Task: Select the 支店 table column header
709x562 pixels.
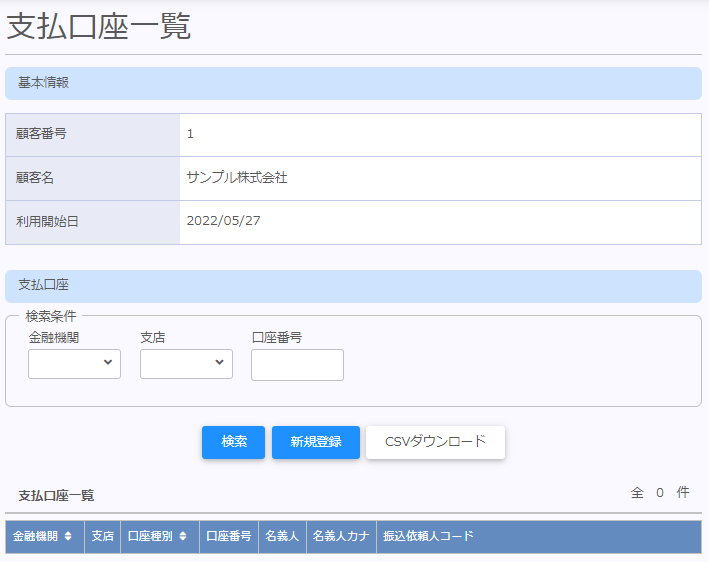Action: (x=102, y=537)
